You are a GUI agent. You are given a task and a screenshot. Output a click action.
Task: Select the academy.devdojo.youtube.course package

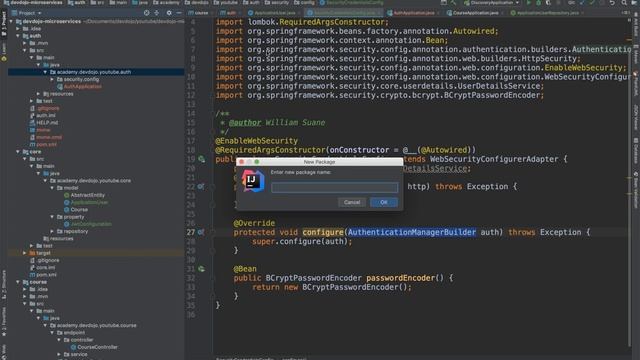click(96, 325)
